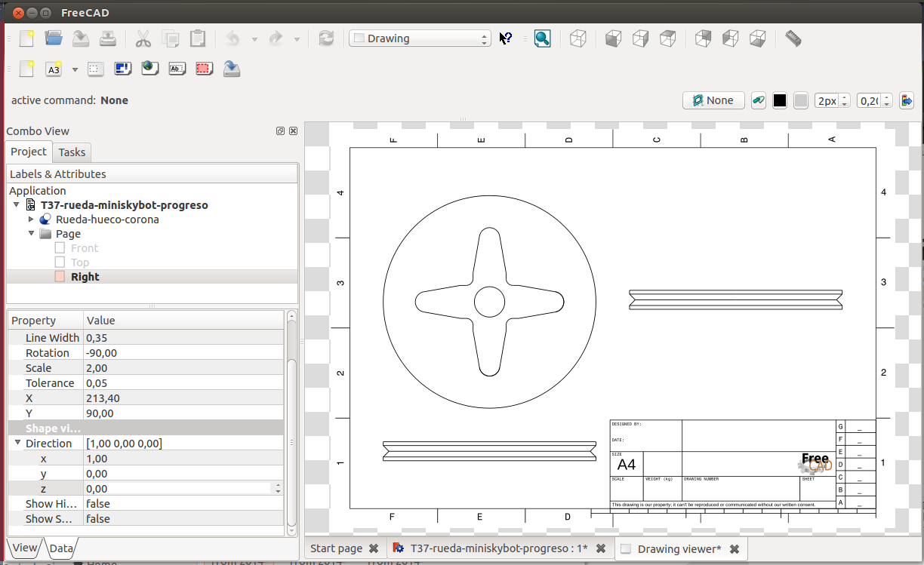Select the Top view in tree
924x565 pixels.
tap(79, 263)
